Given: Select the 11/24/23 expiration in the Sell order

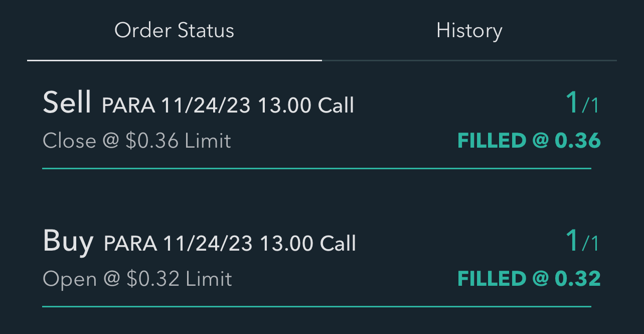Looking at the screenshot, I should tap(206, 105).
